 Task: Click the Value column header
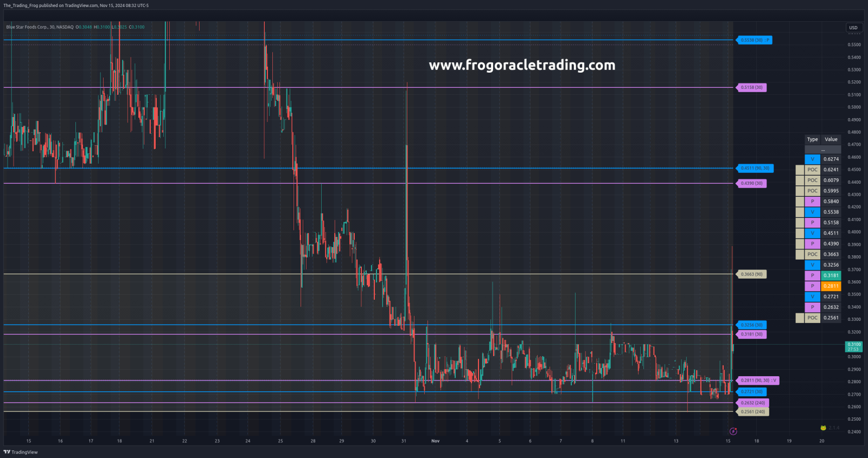click(831, 139)
